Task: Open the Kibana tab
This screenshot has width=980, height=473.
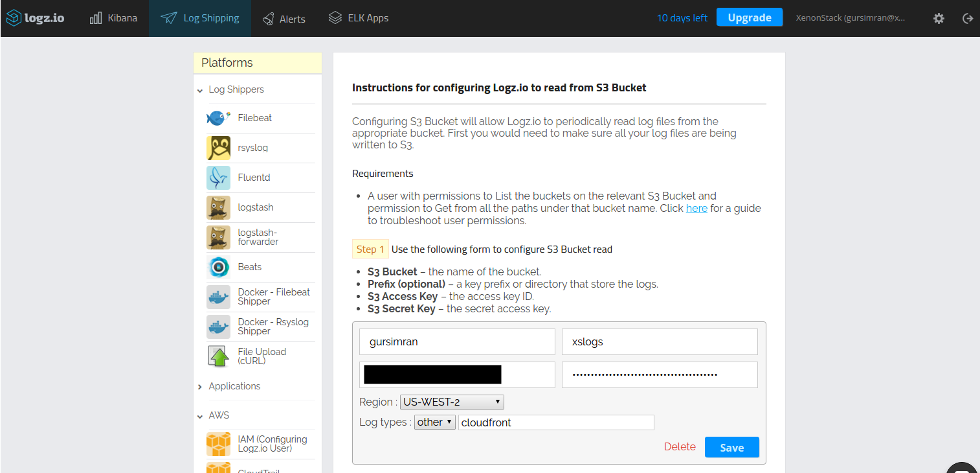Action: [113, 18]
